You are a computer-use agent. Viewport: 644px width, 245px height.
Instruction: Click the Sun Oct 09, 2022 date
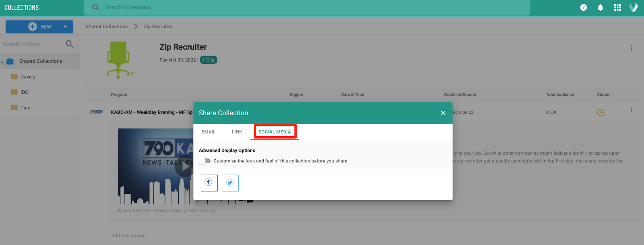178,60
